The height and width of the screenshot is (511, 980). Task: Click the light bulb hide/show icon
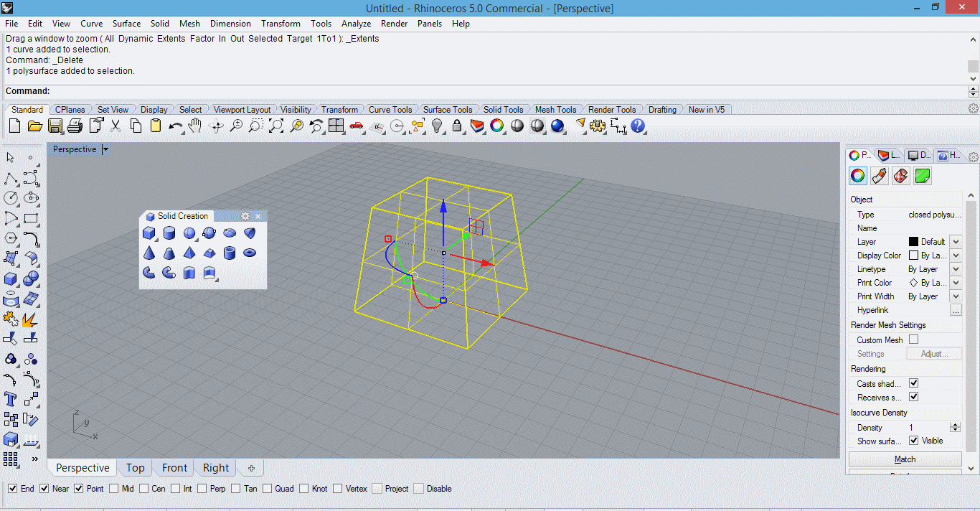pos(437,126)
